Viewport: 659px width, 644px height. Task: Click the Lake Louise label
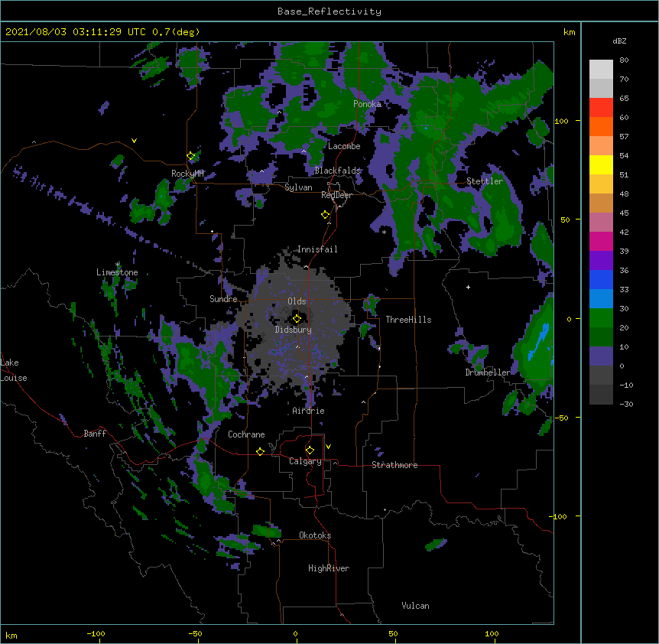(14, 370)
